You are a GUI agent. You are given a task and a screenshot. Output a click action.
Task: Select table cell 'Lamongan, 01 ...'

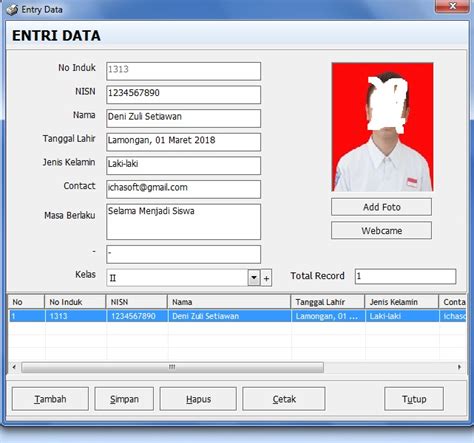(328, 316)
